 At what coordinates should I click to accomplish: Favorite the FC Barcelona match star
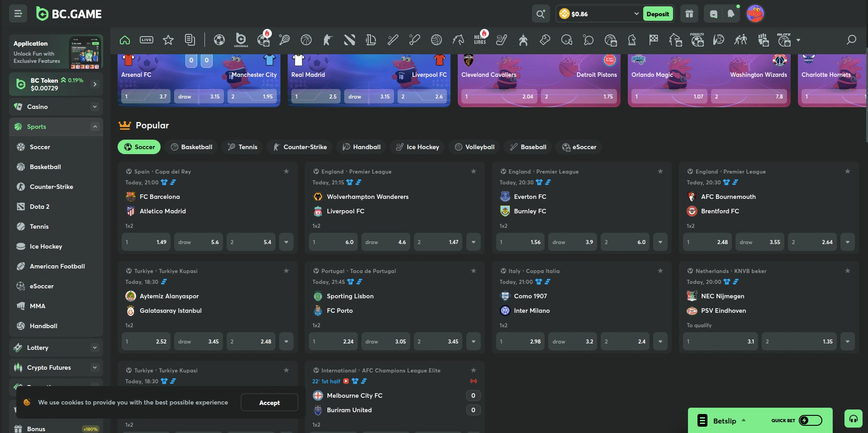pyautogui.click(x=286, y=171)
